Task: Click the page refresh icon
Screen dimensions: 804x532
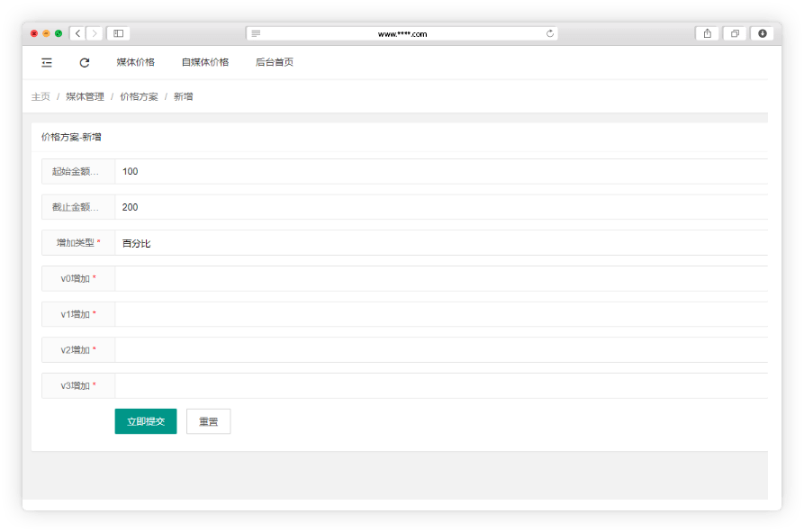Action: 85,62
